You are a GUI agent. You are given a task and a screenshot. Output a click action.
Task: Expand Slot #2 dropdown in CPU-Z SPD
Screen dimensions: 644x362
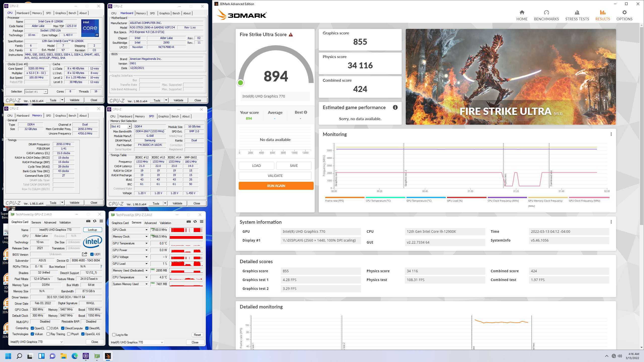point(130,126)
